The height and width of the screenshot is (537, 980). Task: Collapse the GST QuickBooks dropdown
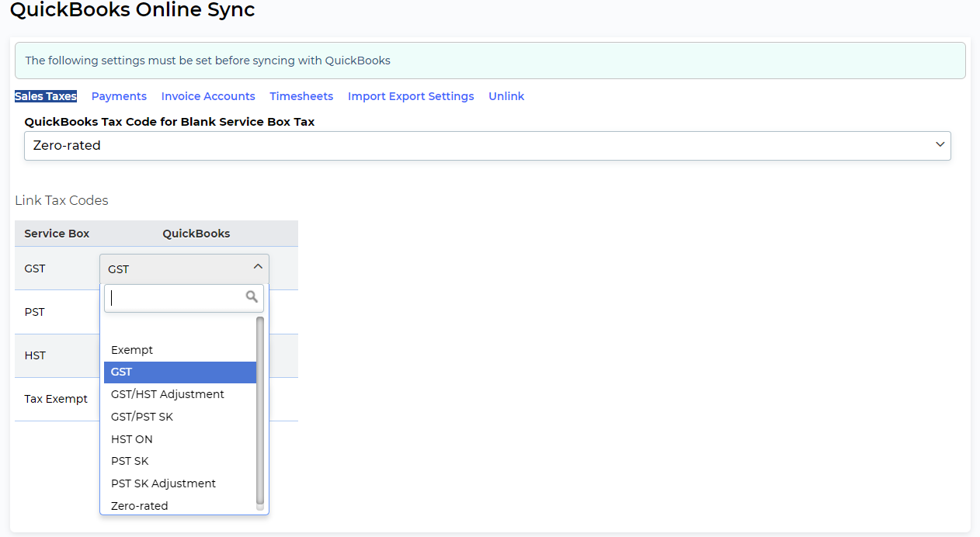184,268
